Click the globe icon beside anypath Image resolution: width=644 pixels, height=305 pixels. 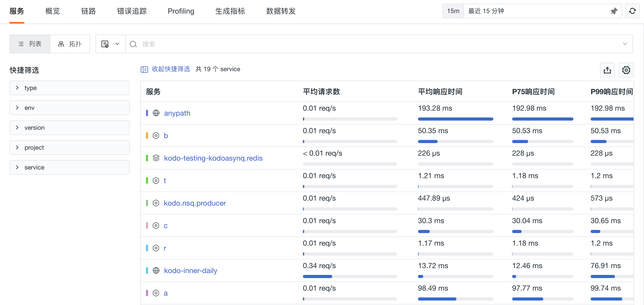click(156, 113)
